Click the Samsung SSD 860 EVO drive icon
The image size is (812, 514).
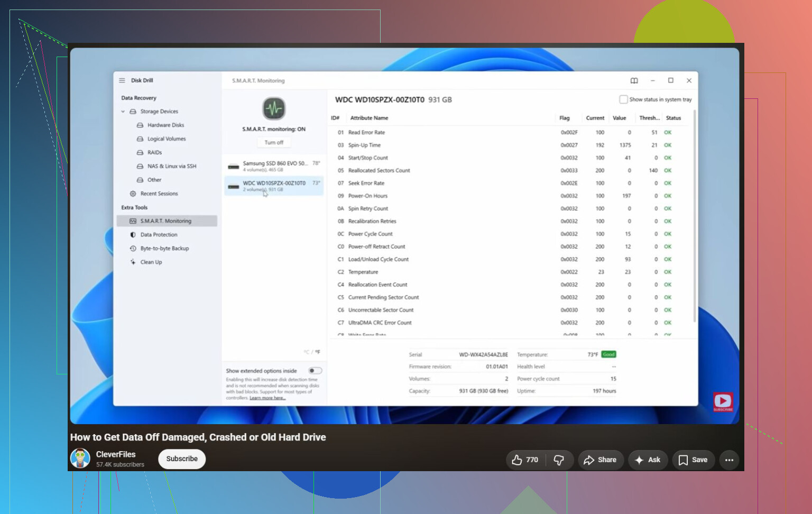click(x=234, y=167)
